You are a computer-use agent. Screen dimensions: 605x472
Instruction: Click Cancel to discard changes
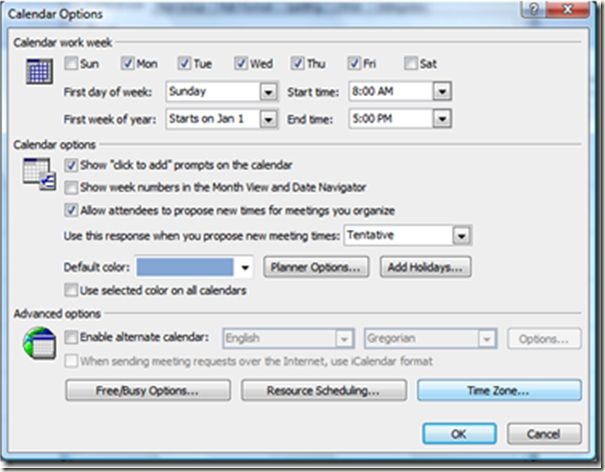pyautogui.click(x=544, y=434)
